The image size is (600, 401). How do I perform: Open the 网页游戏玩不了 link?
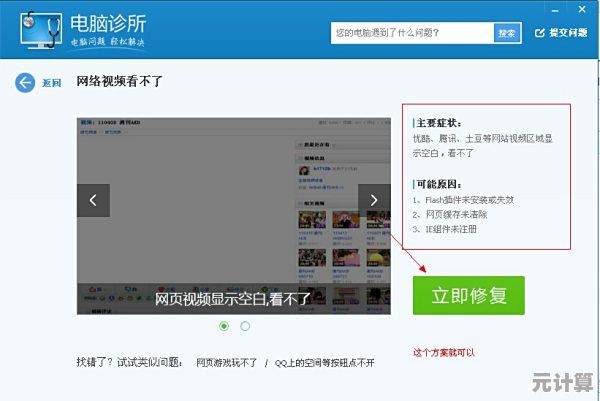tap(226, 362)
